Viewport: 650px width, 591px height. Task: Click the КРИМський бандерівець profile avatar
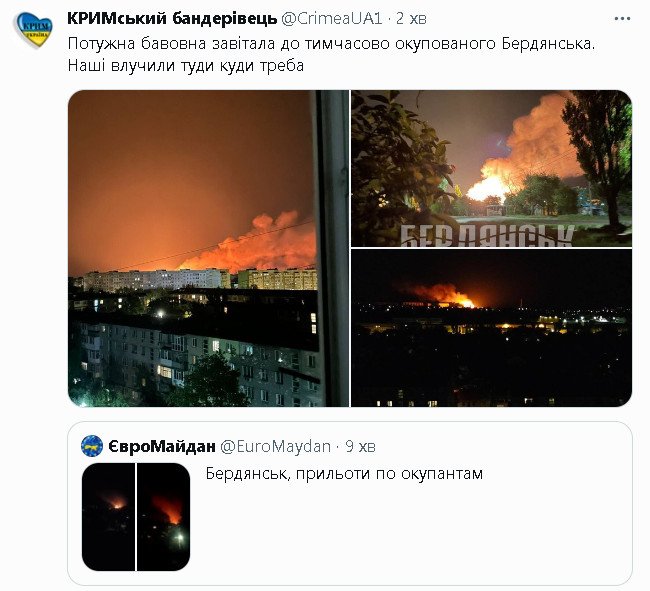tap(33, 29)
